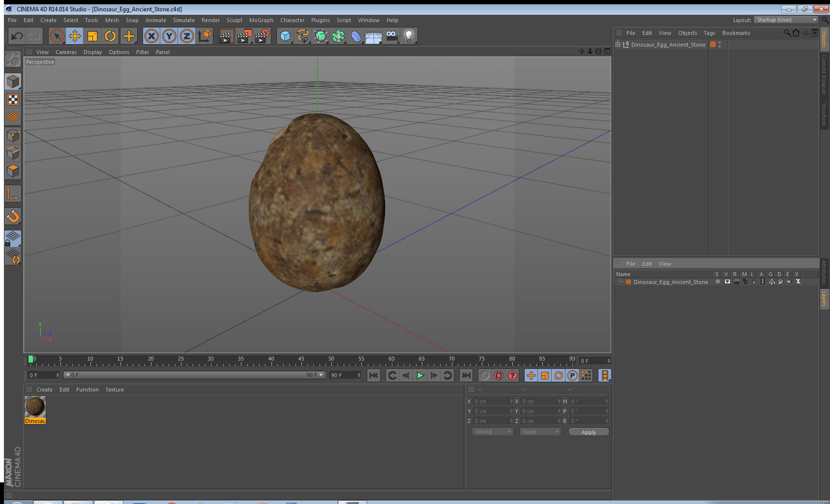Select Polygons mode in left palette
The height and width of the screenshot is (504, 830).
coord(13,170)
